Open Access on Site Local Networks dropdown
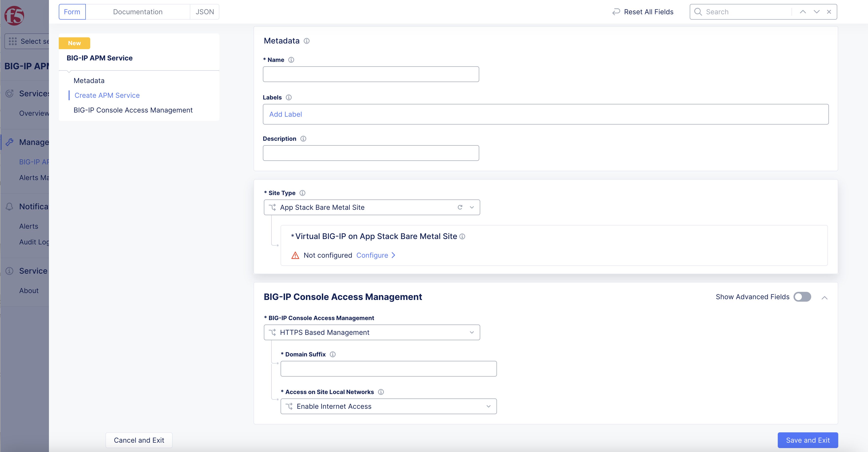868x452 pixels. point(389,407)
